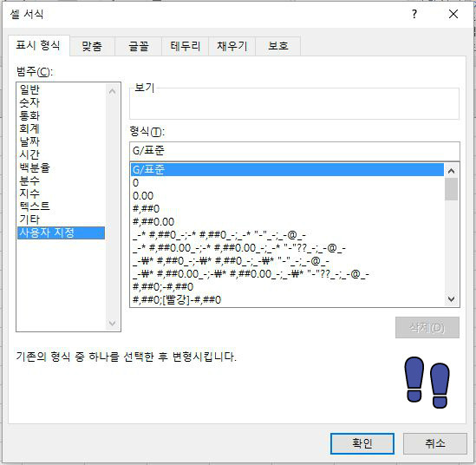Select the 숫자 category
The width and height of the screenshot is (476, 465).
pos(61,102)
